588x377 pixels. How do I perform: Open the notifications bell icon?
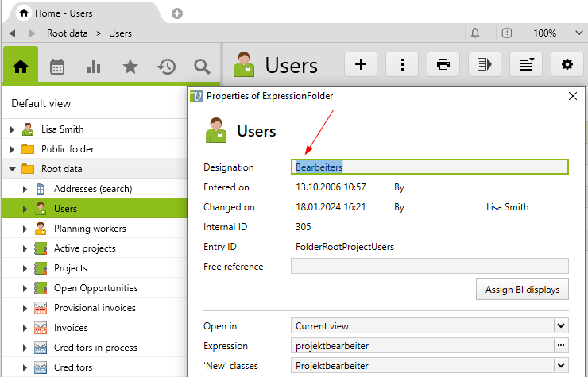(x=475, y=33)
